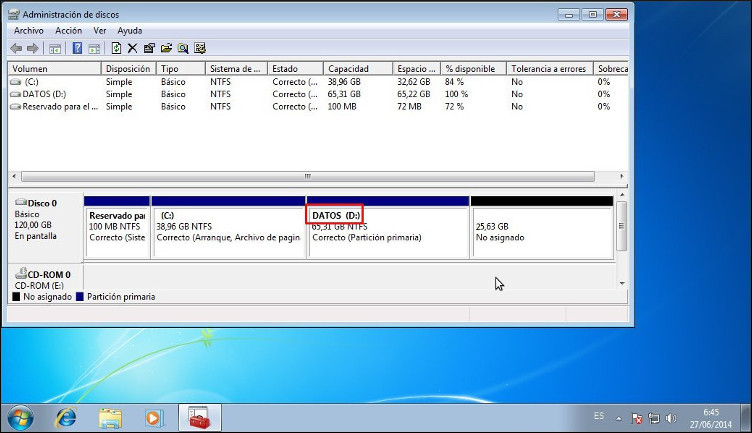Image resolution: width=752 pixels, height=433 pixels.
Task: Select the (C:) volume row
Action: (318, 82)
